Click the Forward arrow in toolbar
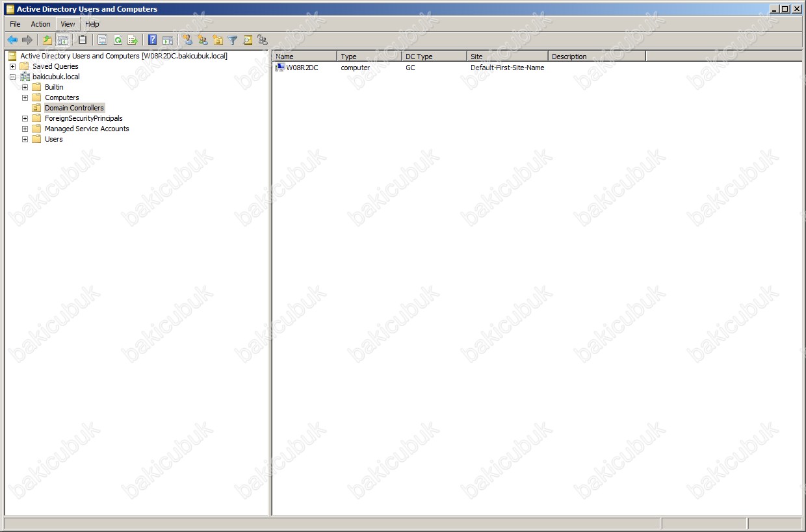 tap(27, 40)
